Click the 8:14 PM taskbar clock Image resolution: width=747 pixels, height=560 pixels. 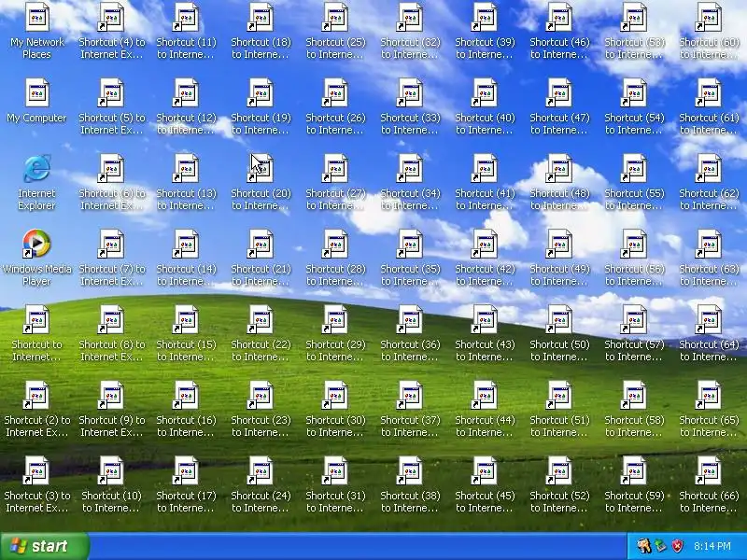pos(712,546)
